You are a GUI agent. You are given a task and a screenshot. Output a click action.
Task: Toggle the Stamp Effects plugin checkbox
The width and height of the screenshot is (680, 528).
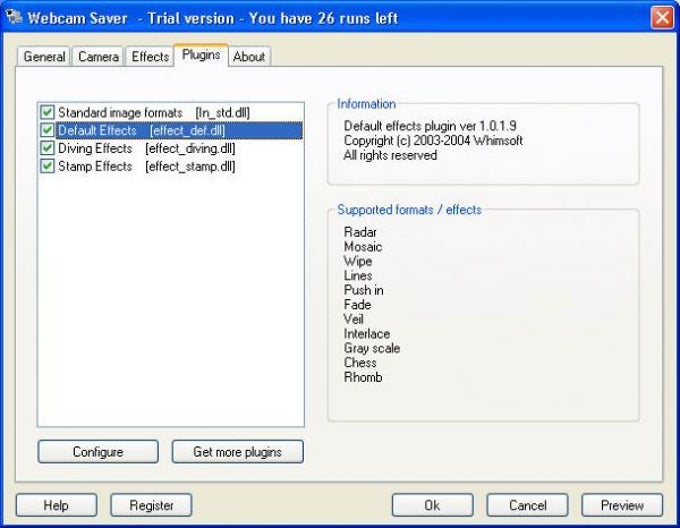coord(47,166)
